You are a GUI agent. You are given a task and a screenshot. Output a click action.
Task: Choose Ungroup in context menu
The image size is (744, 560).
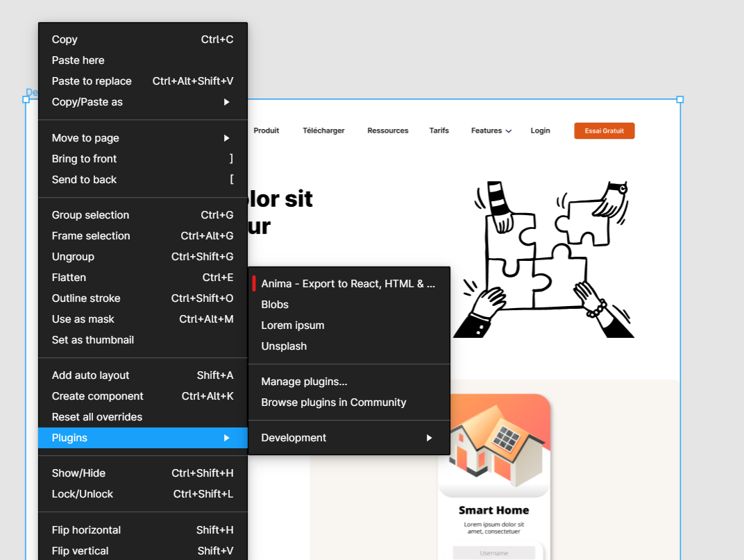(143, 257)
